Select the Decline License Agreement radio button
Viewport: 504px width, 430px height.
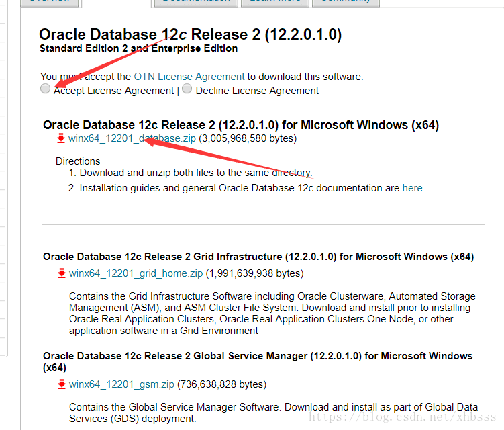[x=187, y=88]
